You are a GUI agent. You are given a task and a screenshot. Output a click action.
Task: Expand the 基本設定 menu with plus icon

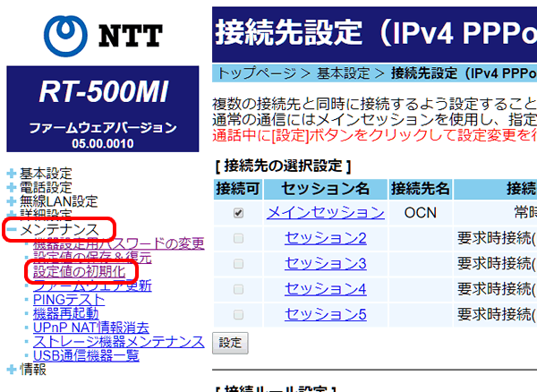click(12, 173)
